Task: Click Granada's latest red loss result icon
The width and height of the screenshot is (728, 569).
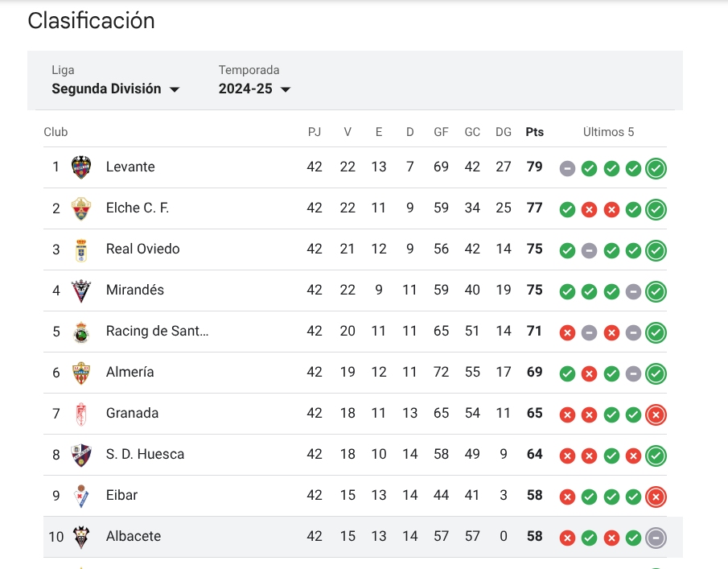Action: tap(656, 414)
